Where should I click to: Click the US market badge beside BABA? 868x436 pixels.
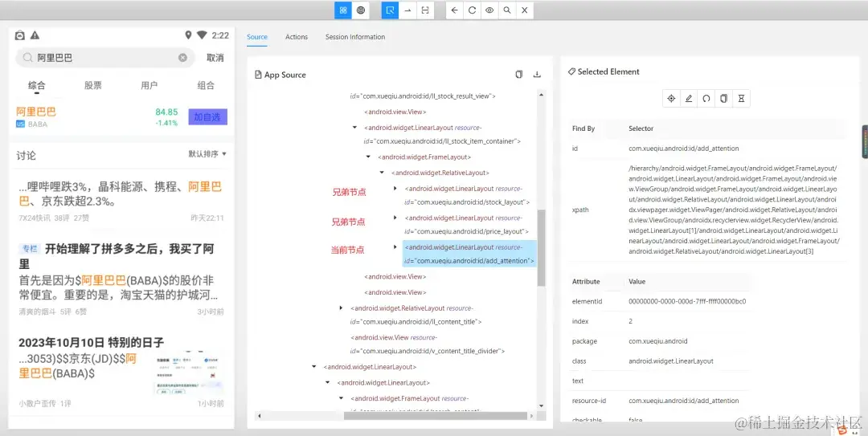coord(20,124)
